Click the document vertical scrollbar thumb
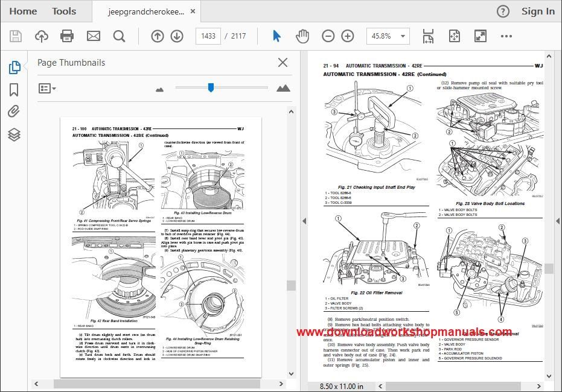Image resolution: width=562 pixels, height=392 pixels. (549, 268)
